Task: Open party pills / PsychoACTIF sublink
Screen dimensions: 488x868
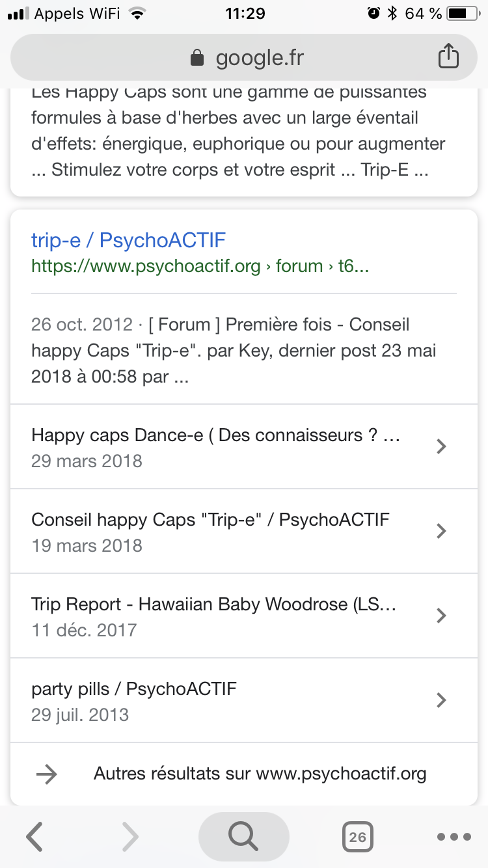Action: tap(134, 689)
